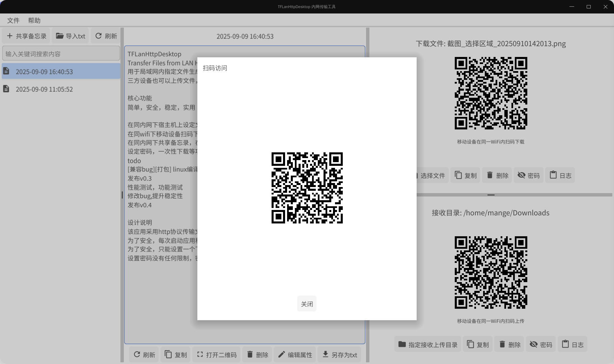The height and width of the screenshot is (364, 614).
Task: Click the refresh icon on the sidebar 刷新 button
Action: point(99,36)
